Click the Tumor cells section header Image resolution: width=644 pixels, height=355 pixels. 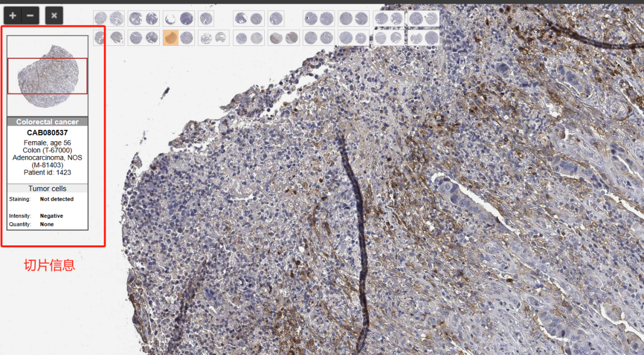tap(47, 189)
